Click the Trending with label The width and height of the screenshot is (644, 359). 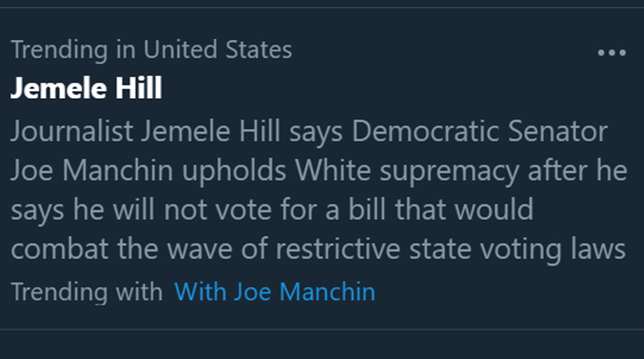click(x=87, y=291)
